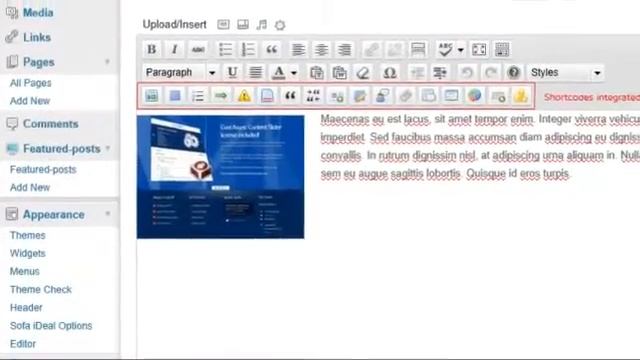Open the Media admin menu
The image size is (640, 360).
[x=38, y=13]
